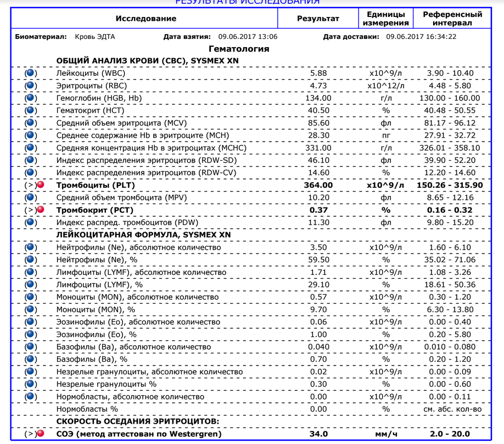Screen dimensions: 504x444
Task: Select the ЛЕЙКОЦИТАРНАЯ ФОРМУЛА section heading
Action: tap(143, 235)
